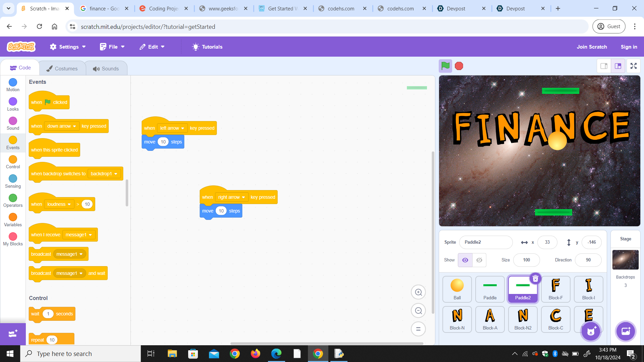The height and width of the screenshot is (362, 644).
Task: Click the Choose a Sprite cat button
Action: (x=591, y=332)
